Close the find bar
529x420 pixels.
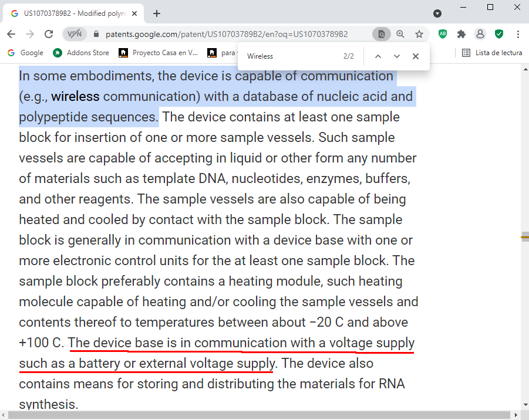[x=416, y=56]
